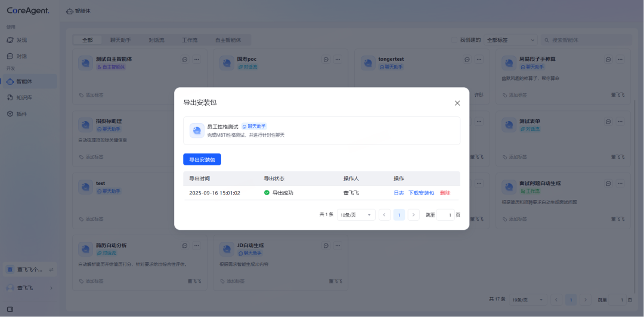Open more options on JD自动生成 card
Screen dimensions: 644x317
coord(338,245)
